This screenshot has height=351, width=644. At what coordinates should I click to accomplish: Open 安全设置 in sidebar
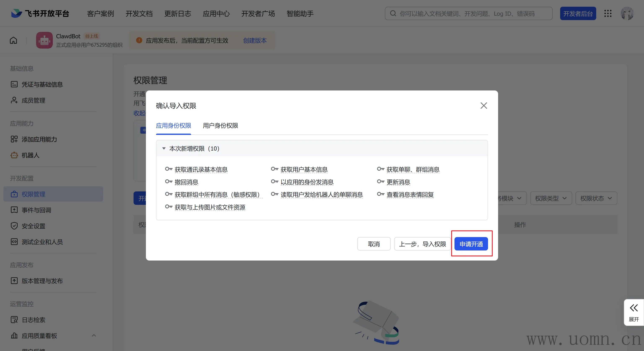[33, 226]
